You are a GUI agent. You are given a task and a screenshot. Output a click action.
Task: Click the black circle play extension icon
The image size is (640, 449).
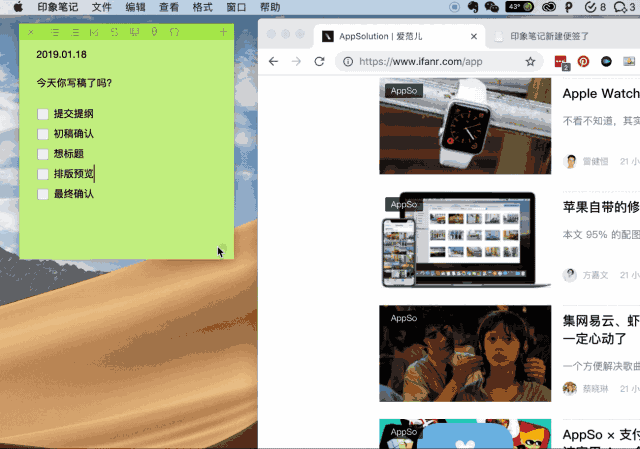606,62
